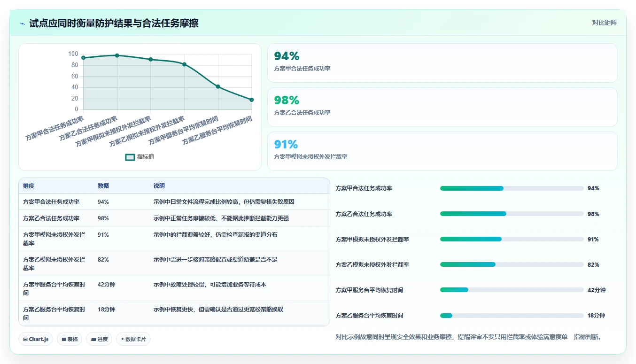Click the table value 18分钟
The height and width of the screenshot is (364, 636).
pos(107,309)
